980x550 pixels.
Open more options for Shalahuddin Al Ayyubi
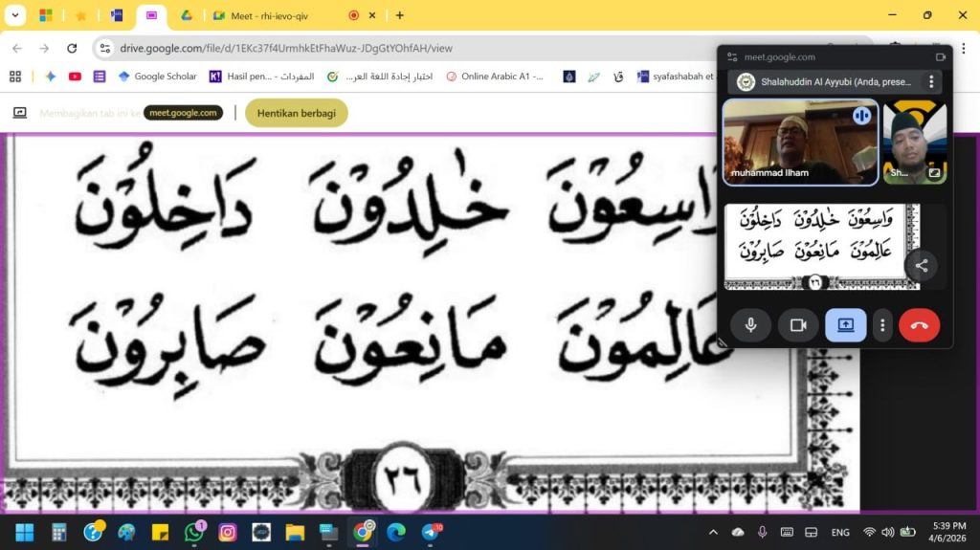(x=931, y=82)
